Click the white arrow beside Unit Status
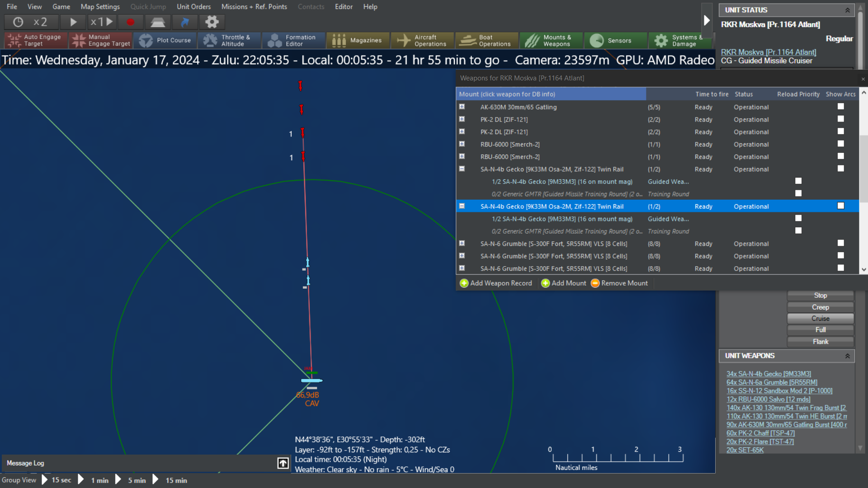Image resolution: width=868 pixels, height=488 pixels. (707, 20)
